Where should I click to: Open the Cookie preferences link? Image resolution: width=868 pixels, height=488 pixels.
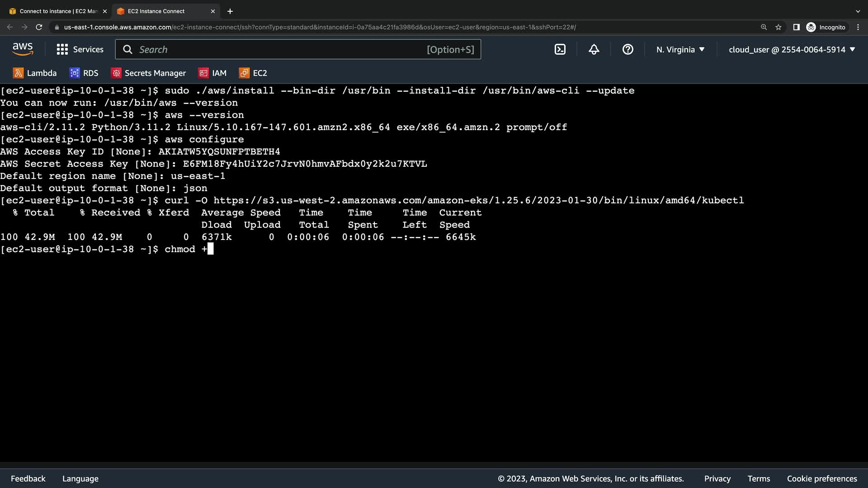[821, 479]
